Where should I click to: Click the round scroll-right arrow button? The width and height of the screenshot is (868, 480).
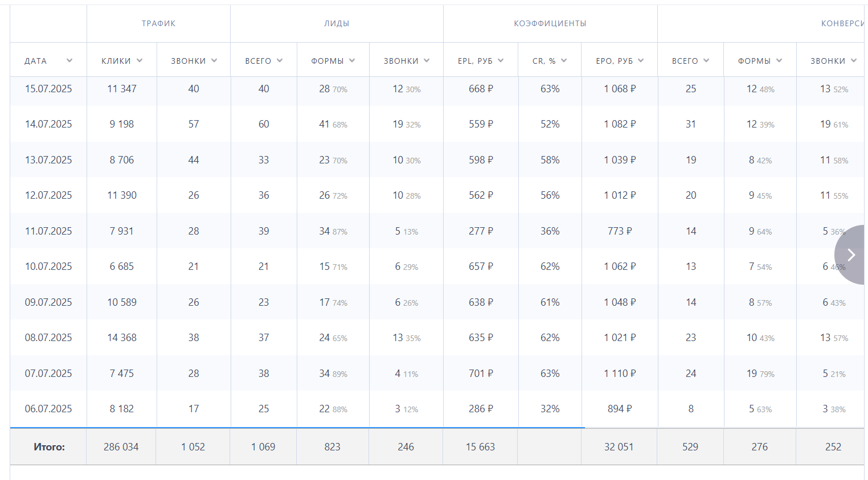pos(851,255)
